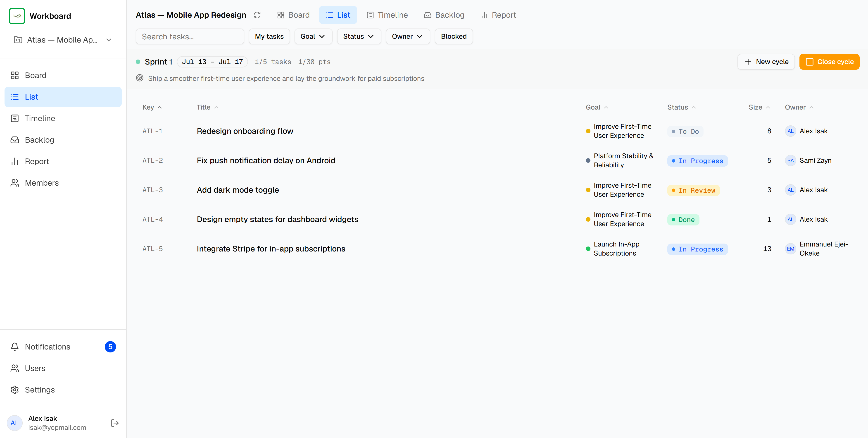
Task: Click In Progress badge on ATL-5 row
Action: (x=697, y=249)
